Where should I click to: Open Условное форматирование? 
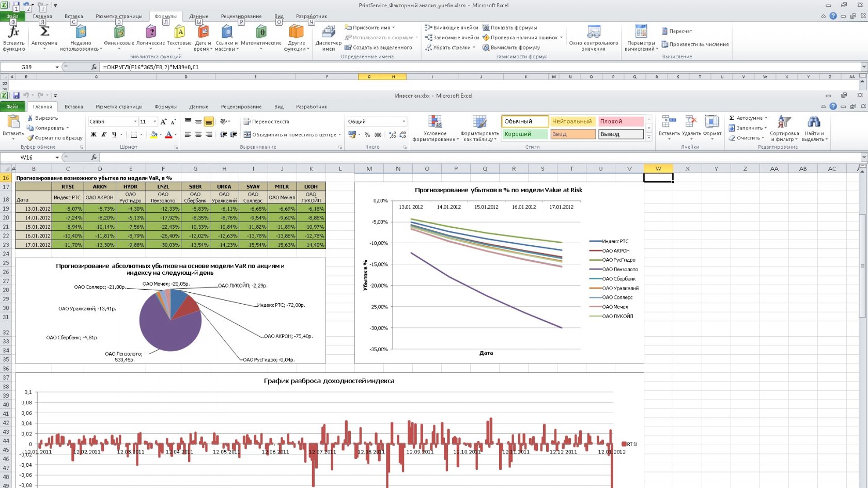coord(435,129)
